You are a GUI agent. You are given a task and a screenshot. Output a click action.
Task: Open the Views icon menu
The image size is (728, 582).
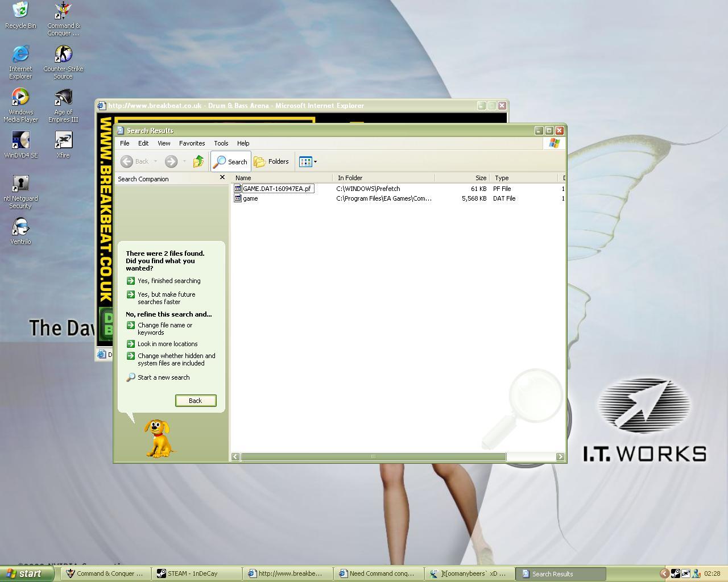coord(308,161)
